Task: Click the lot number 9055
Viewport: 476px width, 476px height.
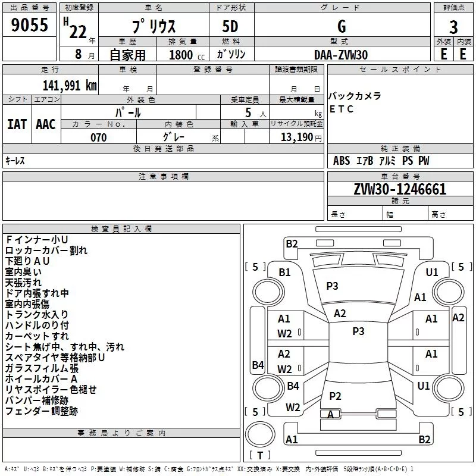Action: (x=30, y=26)
